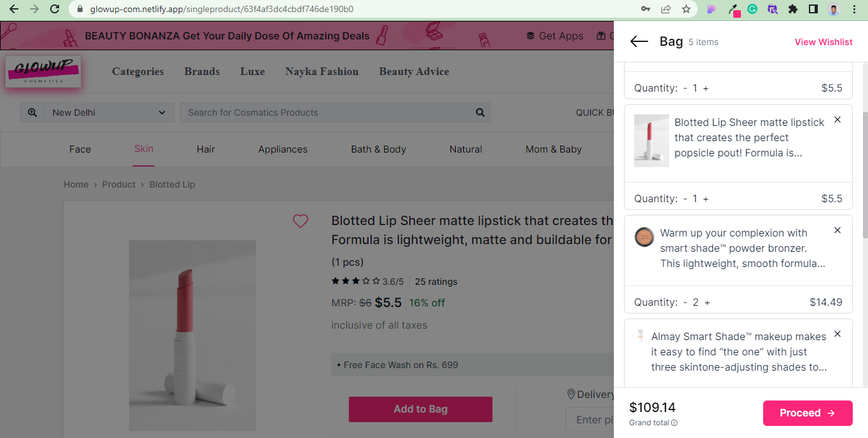Click the Add to Bag button

pos(421,409)
